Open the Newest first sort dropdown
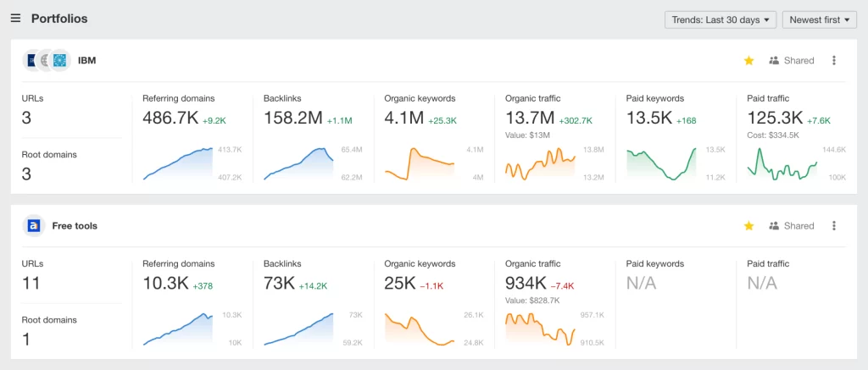This screenshot has width=868, height=370. point(819,19)
